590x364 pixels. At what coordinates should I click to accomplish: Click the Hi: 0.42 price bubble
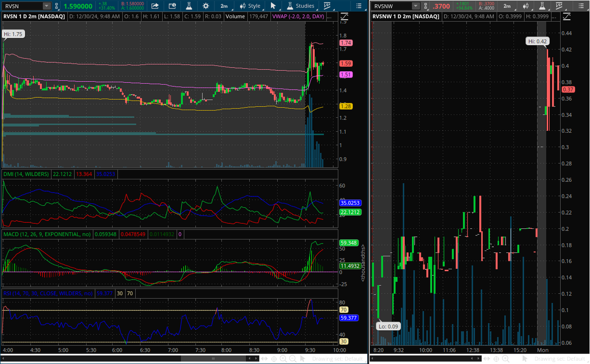537,41
